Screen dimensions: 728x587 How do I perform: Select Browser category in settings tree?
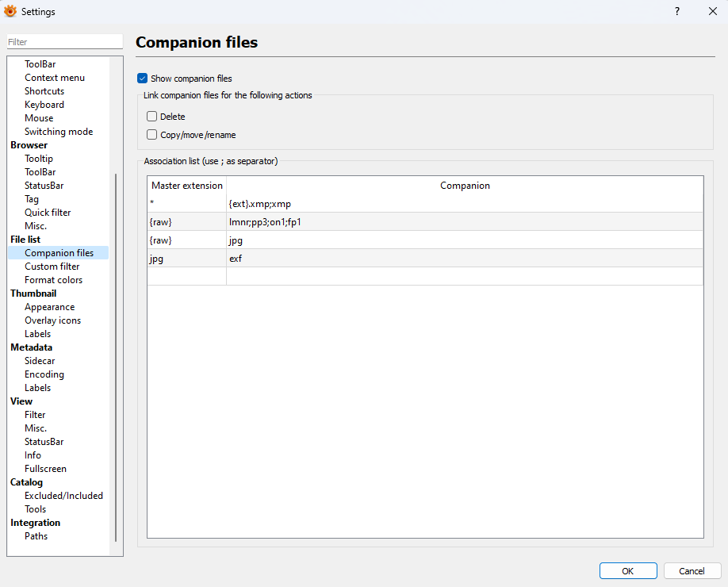point(29,145)
